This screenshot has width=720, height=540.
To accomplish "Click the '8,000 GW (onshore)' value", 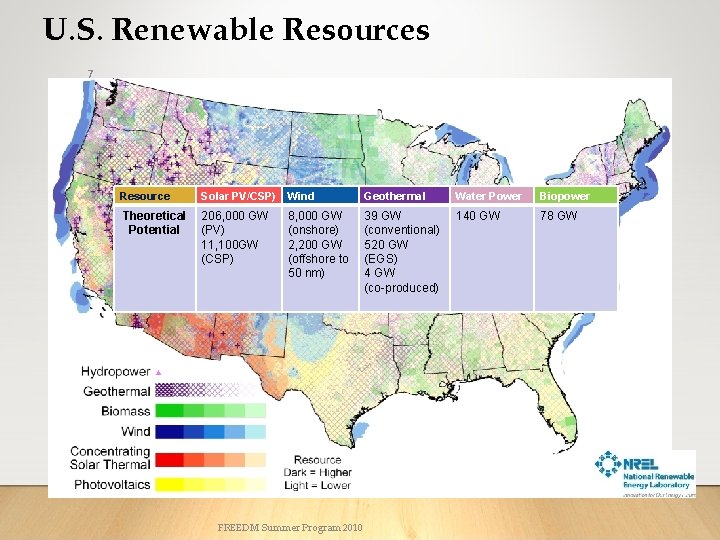I will (315, 222).
